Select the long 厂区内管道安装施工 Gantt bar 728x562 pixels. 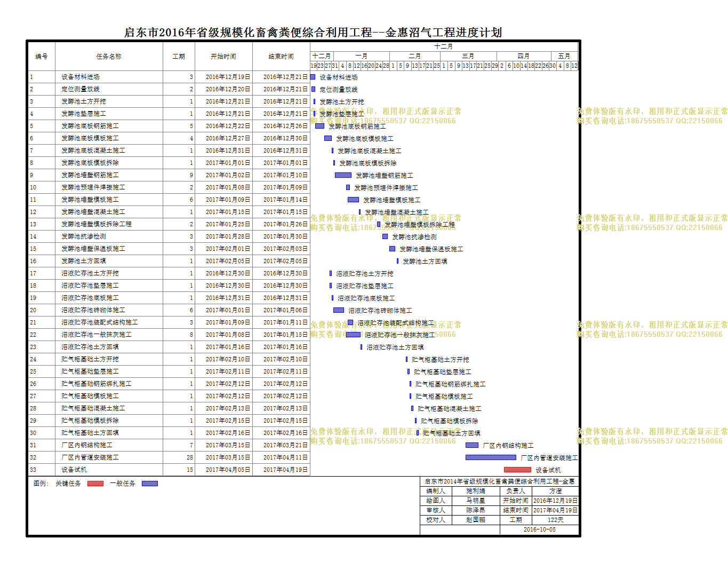click(491, 457)
